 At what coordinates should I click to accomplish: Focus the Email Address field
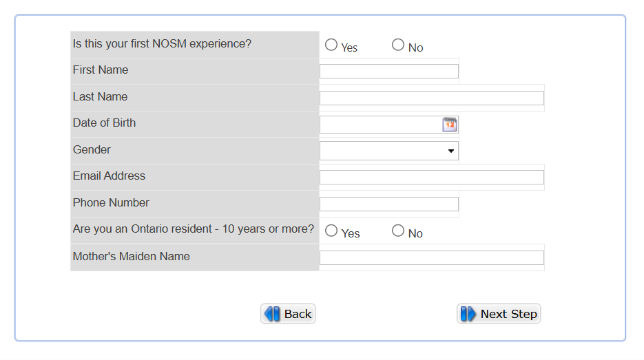click(432, 177)
